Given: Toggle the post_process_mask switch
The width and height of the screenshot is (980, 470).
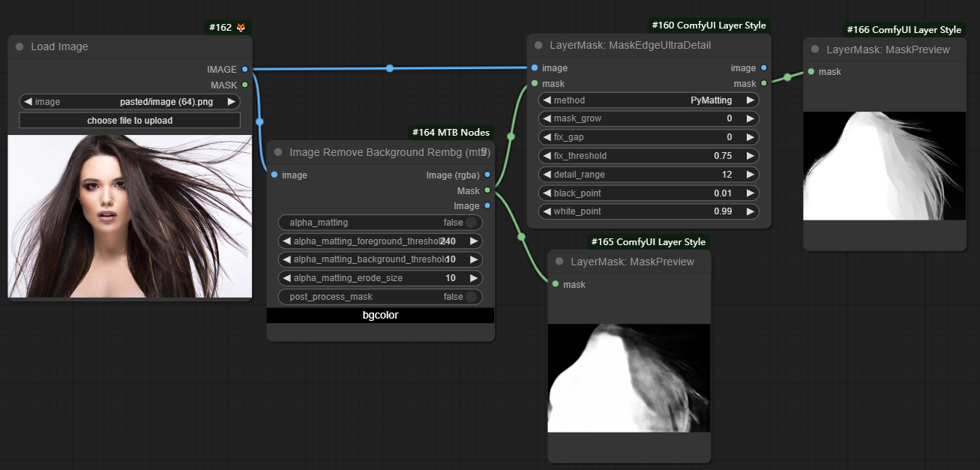Looking at the screenshot, I should (x=471, y=297).
